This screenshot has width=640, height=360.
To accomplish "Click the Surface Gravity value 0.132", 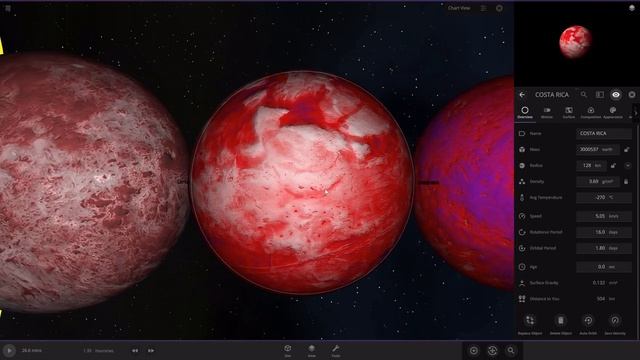I will (598, 282).
